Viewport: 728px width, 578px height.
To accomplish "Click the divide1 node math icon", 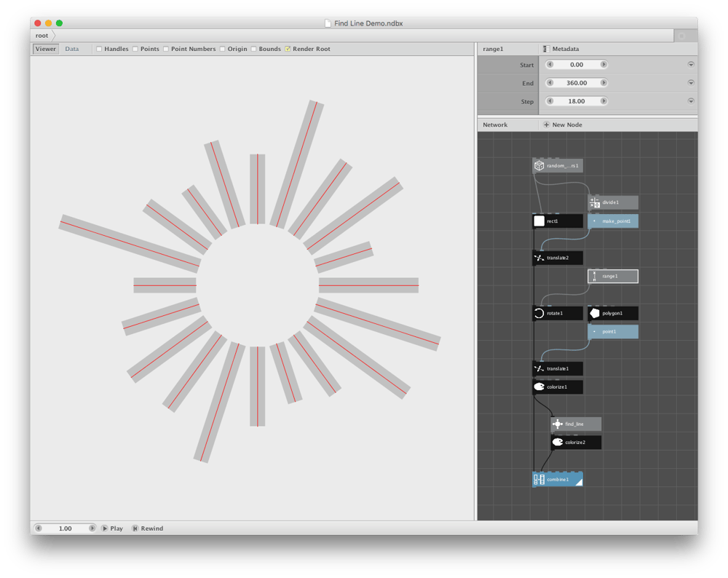I will [594, 202].
